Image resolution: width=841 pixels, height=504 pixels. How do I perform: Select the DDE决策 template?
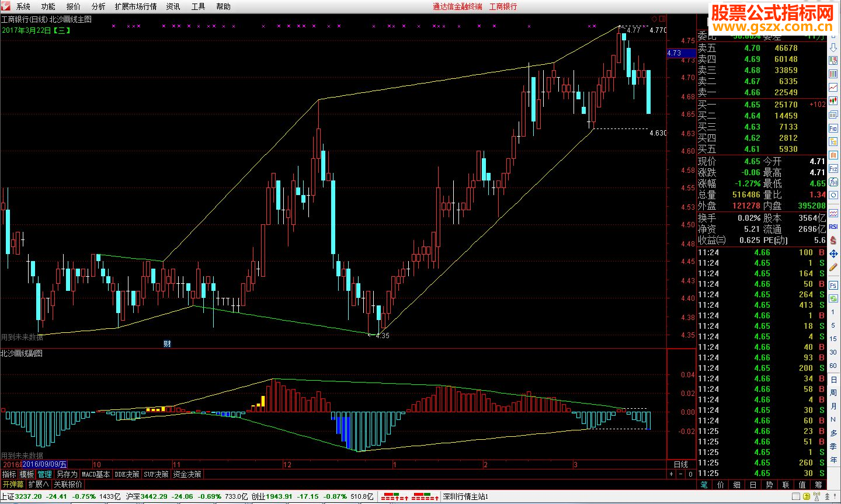(x=127, y=474)
